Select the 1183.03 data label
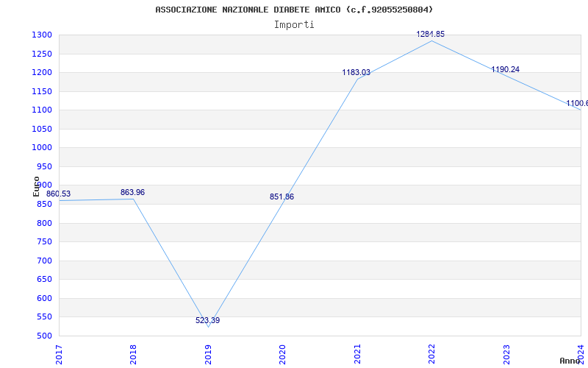The width and height of the screenshot is (588, 368). 356,72
